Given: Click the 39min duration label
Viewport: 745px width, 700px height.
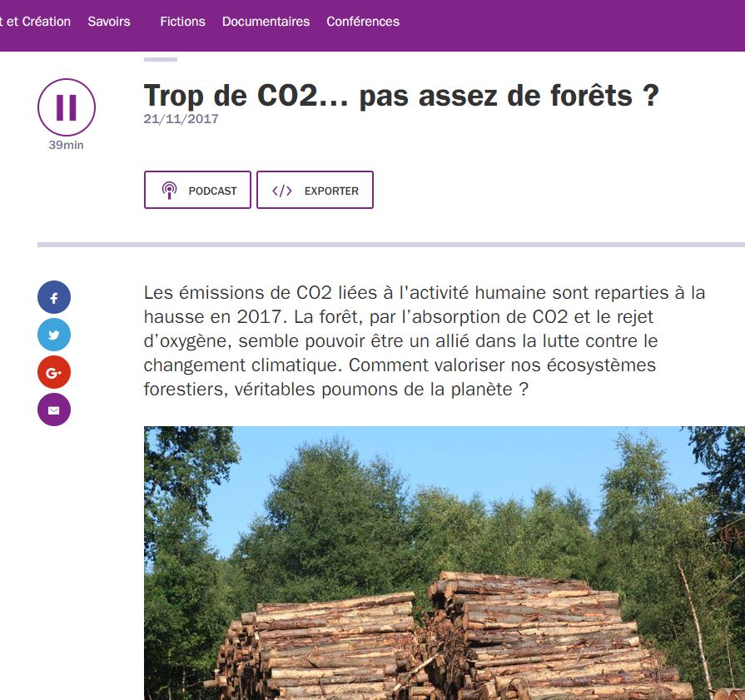Looking at the screenshot, I should 66,145.
